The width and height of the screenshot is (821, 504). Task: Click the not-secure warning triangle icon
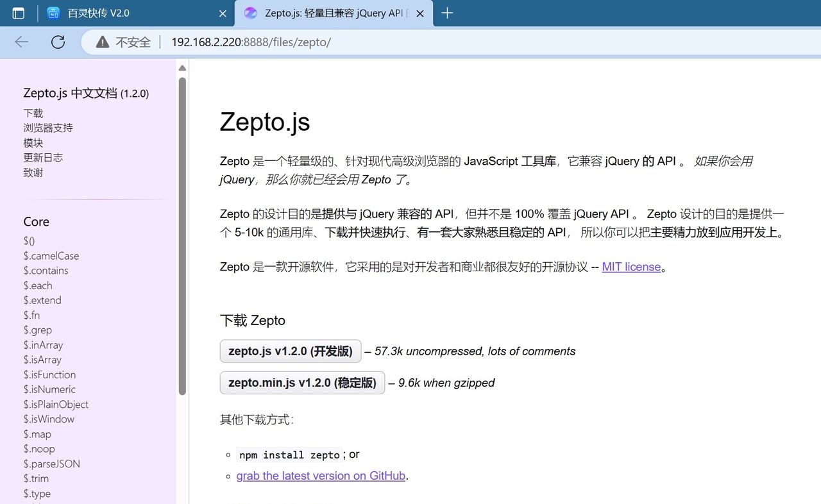coord(102,42)
